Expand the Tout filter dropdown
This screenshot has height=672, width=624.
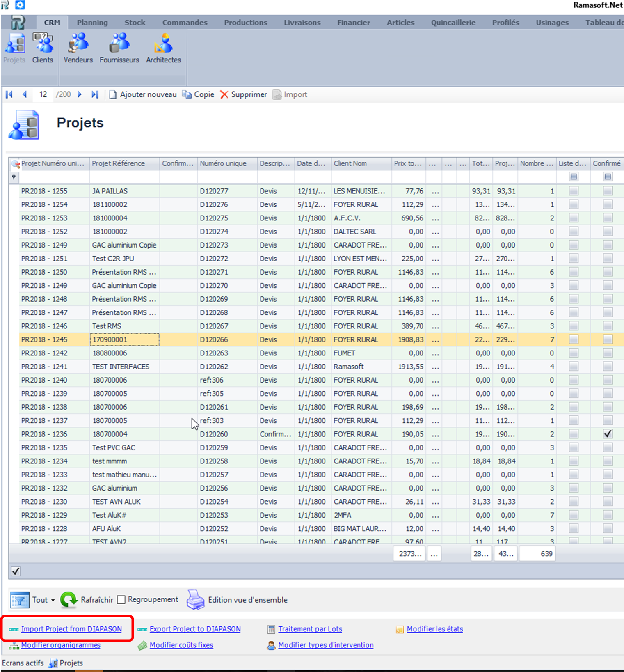coord(53,600)
